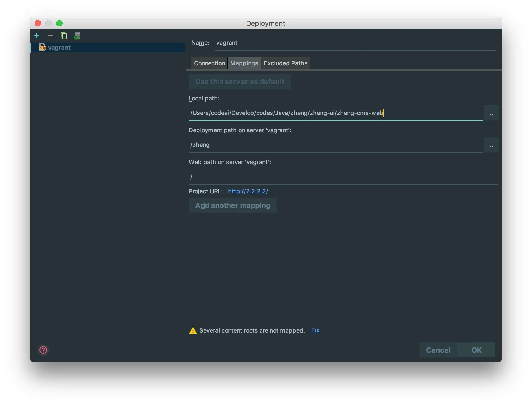The height and width of the screenshot is (405, 532).
Task: Click the Fix link for unmapped roots
Action: pyautogui.click(x=315, y=330)
